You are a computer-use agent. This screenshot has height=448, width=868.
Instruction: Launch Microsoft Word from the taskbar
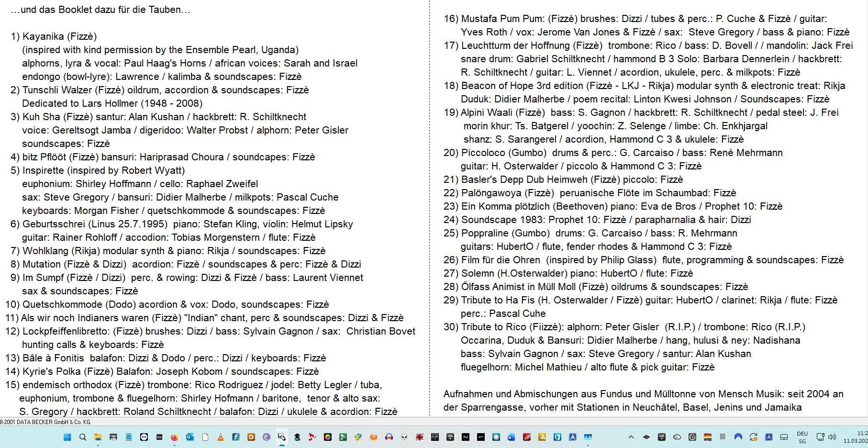(512, 437)
